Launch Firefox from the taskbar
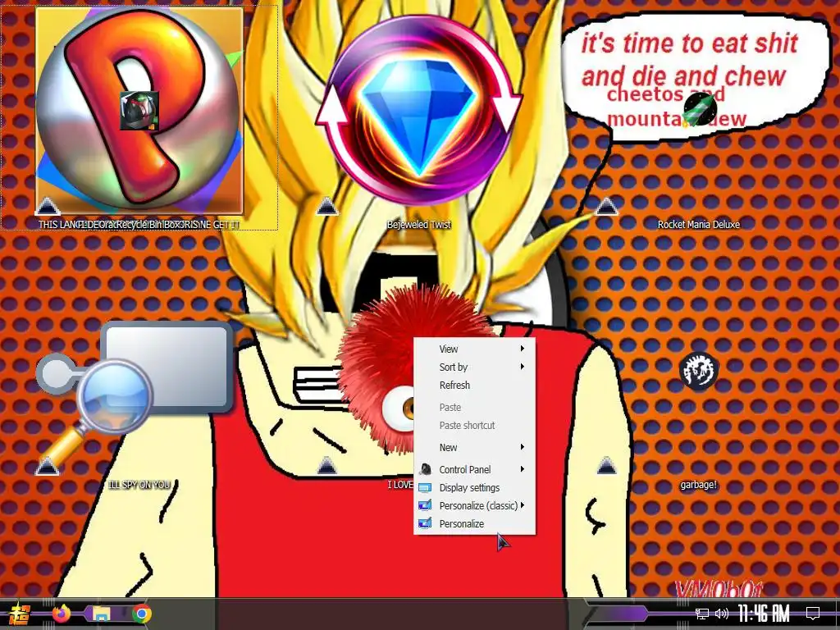This screenshot has width=840, height=630. (x=62, y=613)
